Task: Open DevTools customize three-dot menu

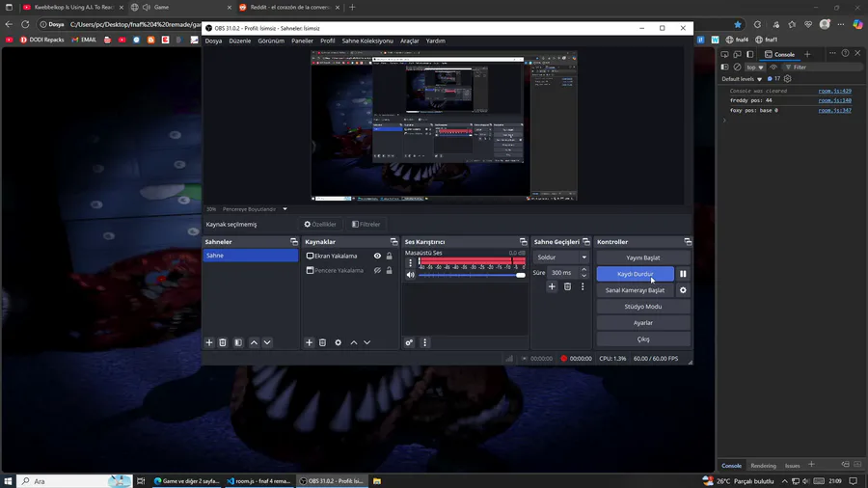Action: click(x=832, y=54)
